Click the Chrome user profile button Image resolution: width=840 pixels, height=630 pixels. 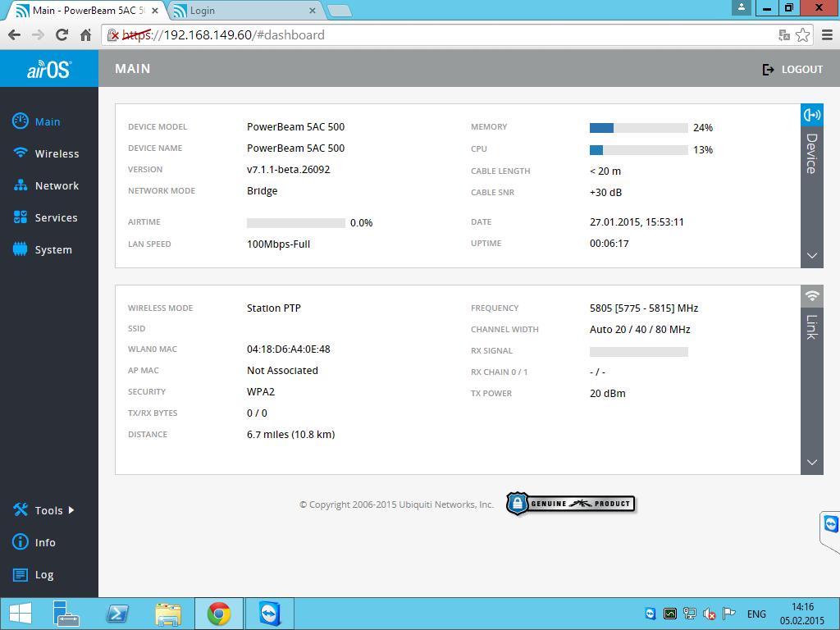click(742, 7)
